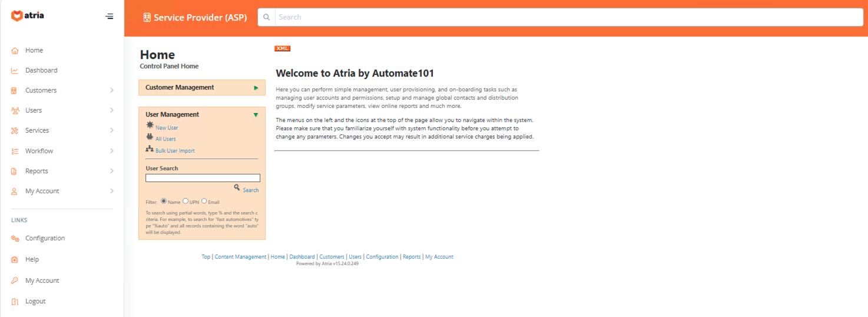Click 'Welcome to Atria by Automate101' heading

tap(355, 74)
